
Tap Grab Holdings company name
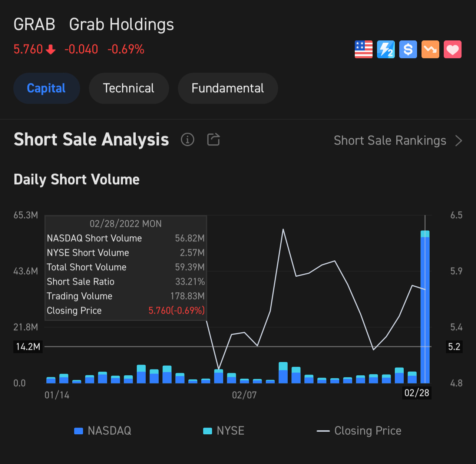tap(122, 24)
